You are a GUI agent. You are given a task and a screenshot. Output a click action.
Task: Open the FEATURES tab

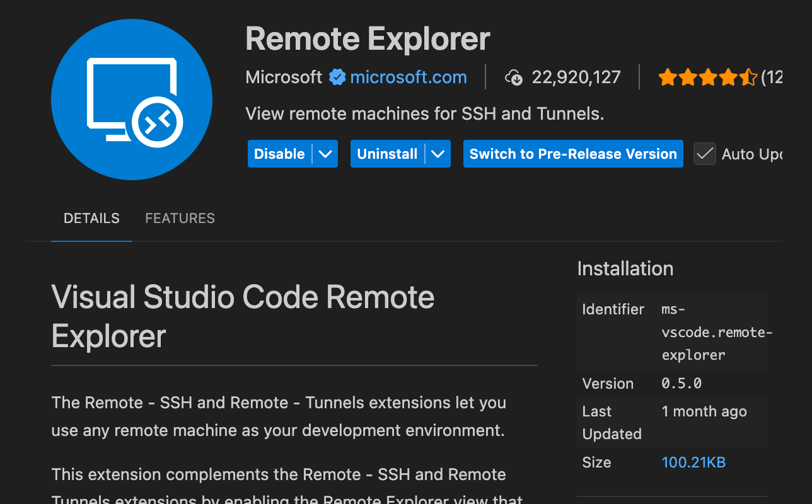pyautogui.click(x=180, y=219)
